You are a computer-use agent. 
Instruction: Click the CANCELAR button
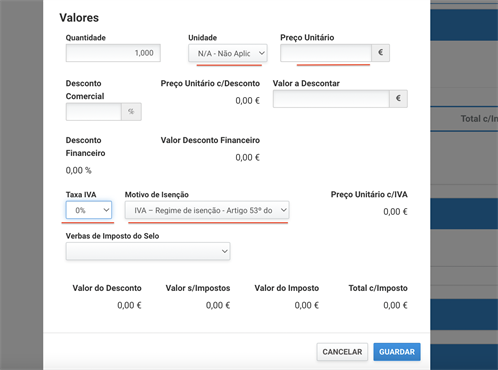coord(342,352)
